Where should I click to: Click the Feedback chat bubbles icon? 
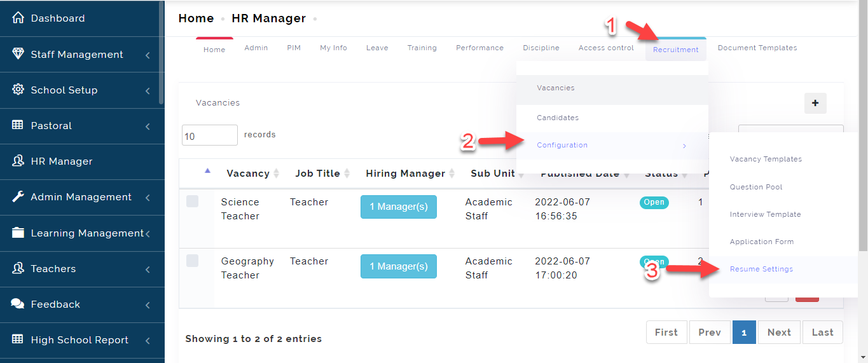coord(18,304)
